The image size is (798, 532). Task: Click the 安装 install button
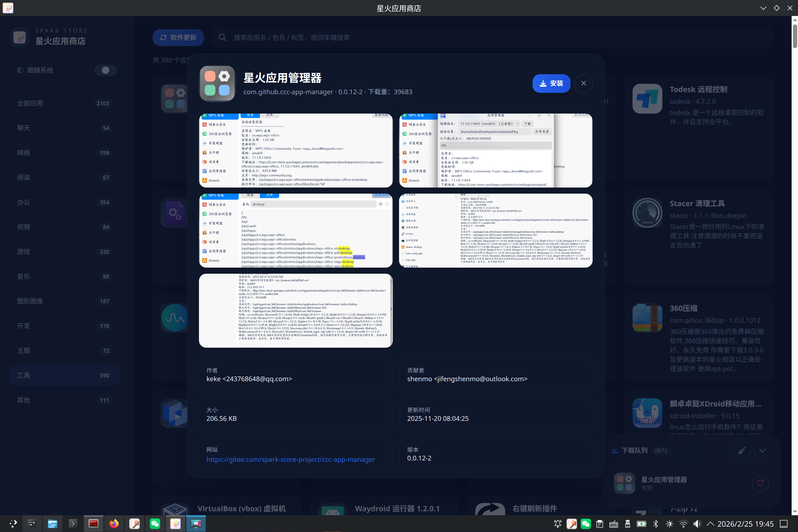click(551, 83)
